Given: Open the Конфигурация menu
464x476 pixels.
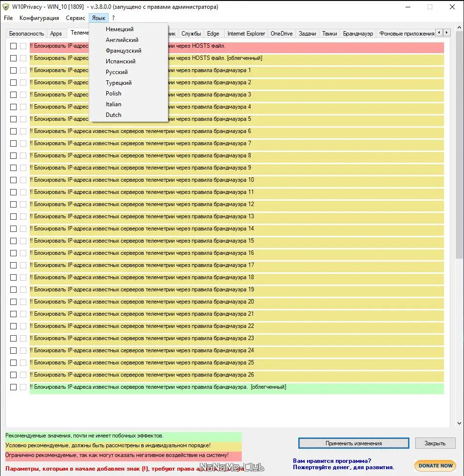Looking at the screenshot, I should 39,18.
